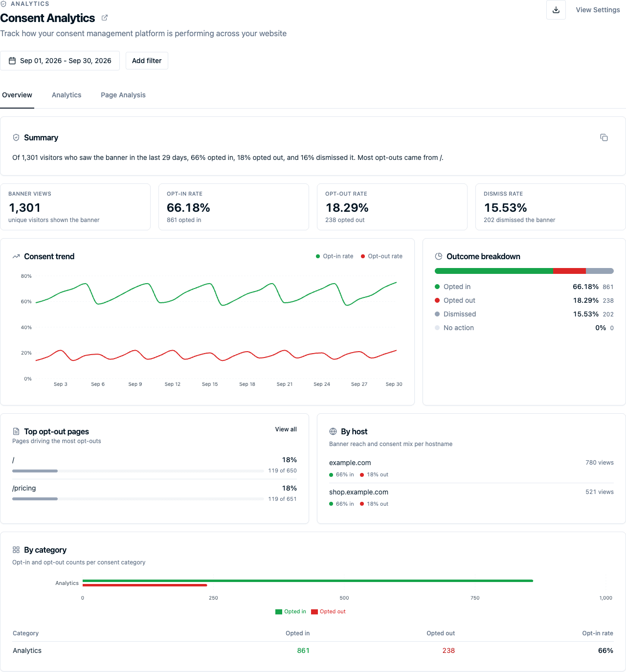Toggle the Opt-in rate legend item
The image size is (626, 672).
[x=335, y=256]
